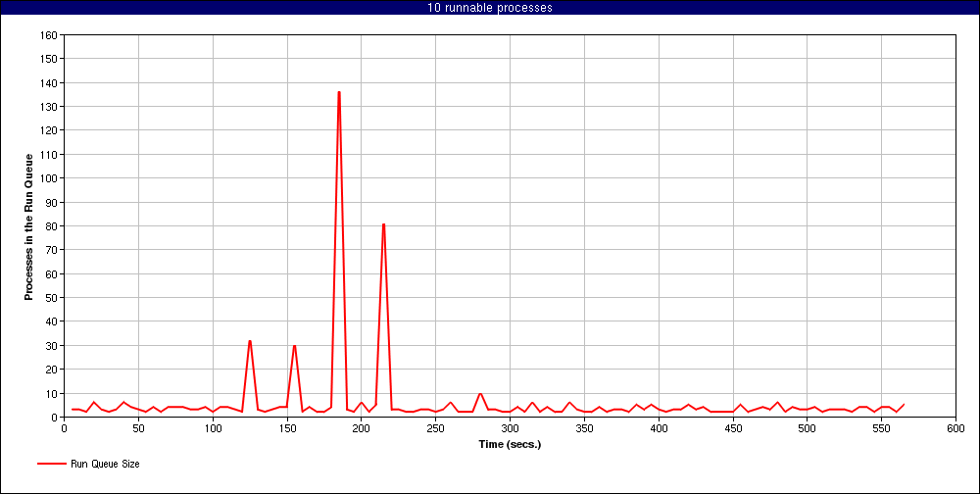Screen dimensions: 980x494
Task: Click the y-axis label 140
Action: [50, 82]
